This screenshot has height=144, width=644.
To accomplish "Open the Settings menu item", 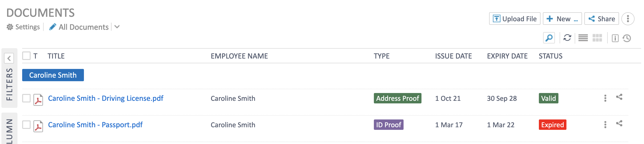I will (x=23, y=27).
